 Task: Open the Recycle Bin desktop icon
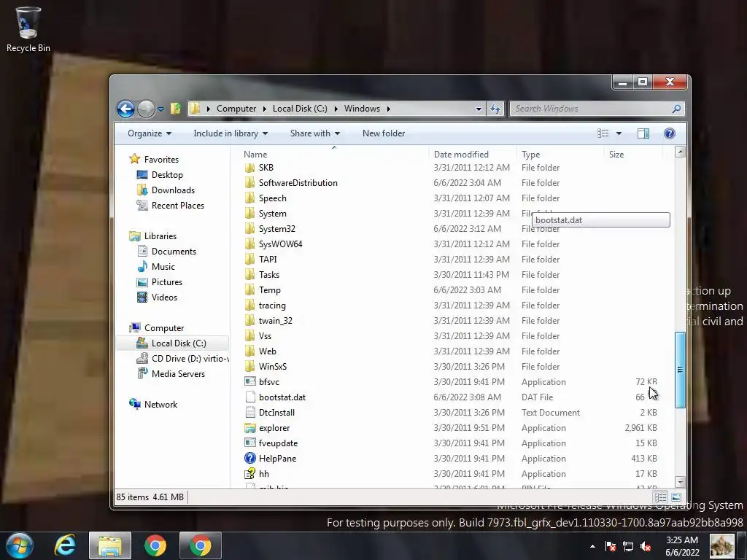tap(28, 29)
